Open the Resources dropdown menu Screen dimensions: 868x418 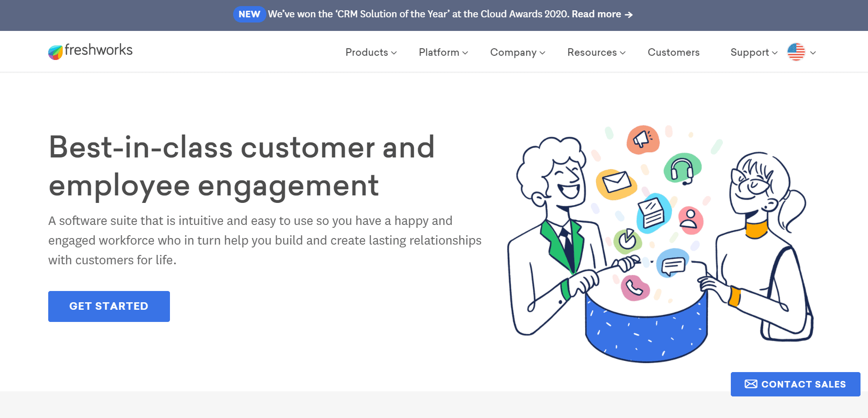tap(596, 52)
